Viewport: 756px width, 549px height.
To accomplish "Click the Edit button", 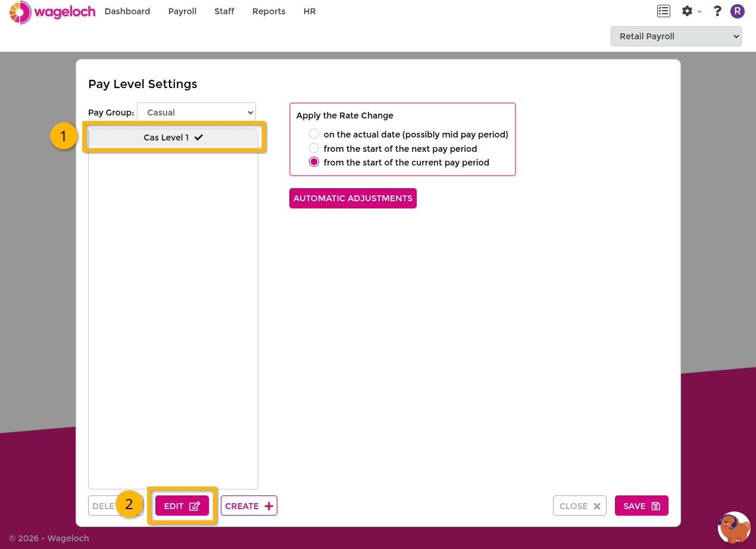I will (x=182, y=506).
